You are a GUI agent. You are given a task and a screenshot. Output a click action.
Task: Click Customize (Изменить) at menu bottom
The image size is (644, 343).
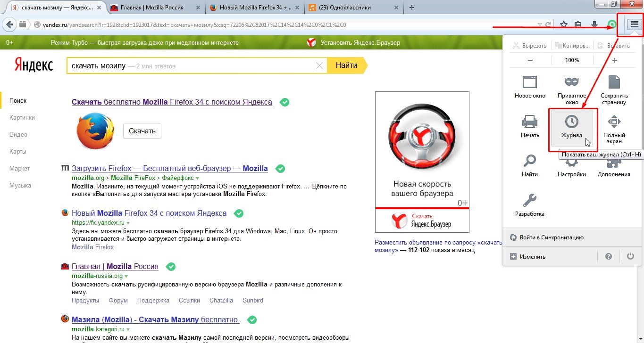[527, 257]
